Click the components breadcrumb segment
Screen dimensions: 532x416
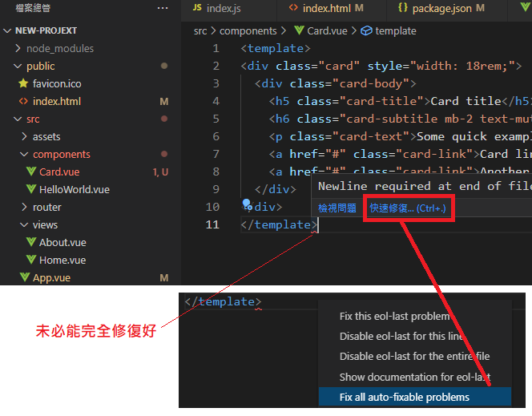[x=248, y=31]
